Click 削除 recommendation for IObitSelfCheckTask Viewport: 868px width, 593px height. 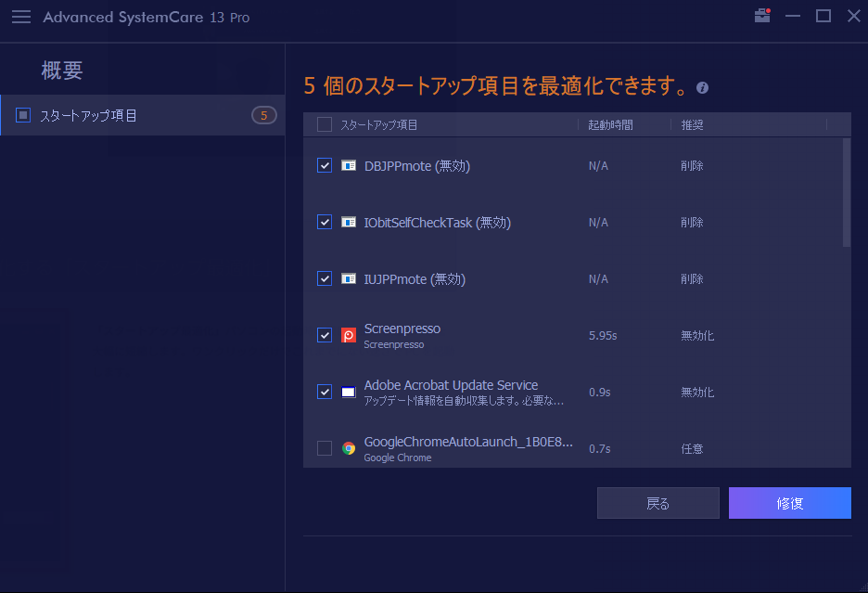[692, 222]
